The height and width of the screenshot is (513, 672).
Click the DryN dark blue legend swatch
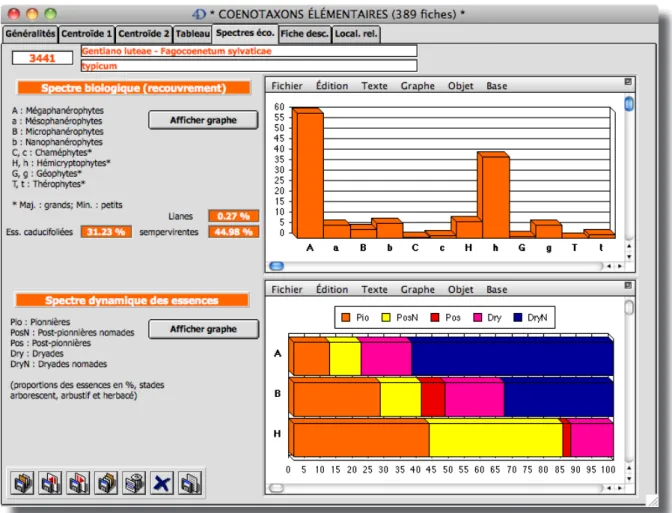518,318
